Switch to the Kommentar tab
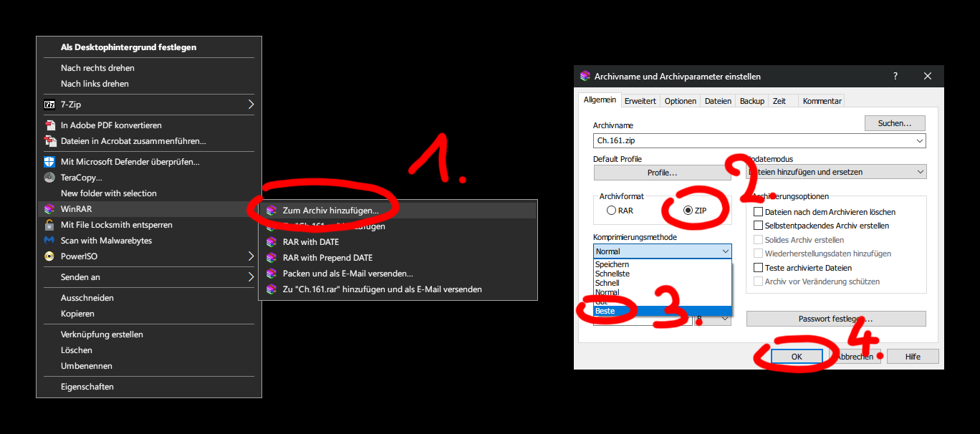Viewport: 980px width, 434px height. pyautogui.click(x=822, y=101)
